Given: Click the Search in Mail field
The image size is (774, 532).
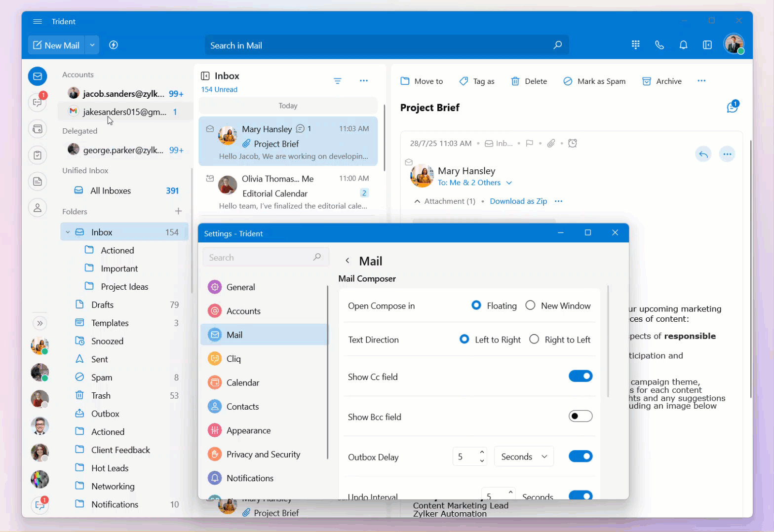Looking at the screenshot, I should 387,45.
